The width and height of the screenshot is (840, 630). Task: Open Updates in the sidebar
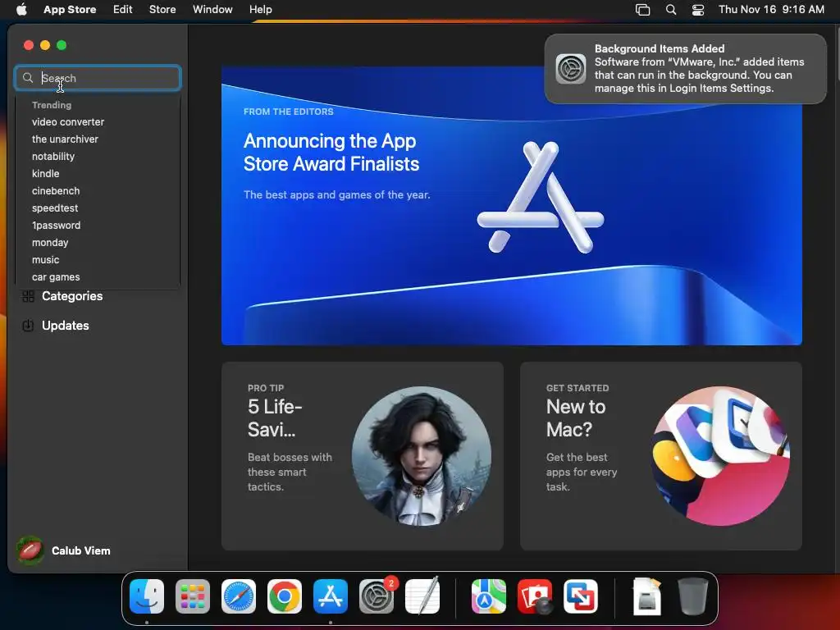[x=66, y=326]
